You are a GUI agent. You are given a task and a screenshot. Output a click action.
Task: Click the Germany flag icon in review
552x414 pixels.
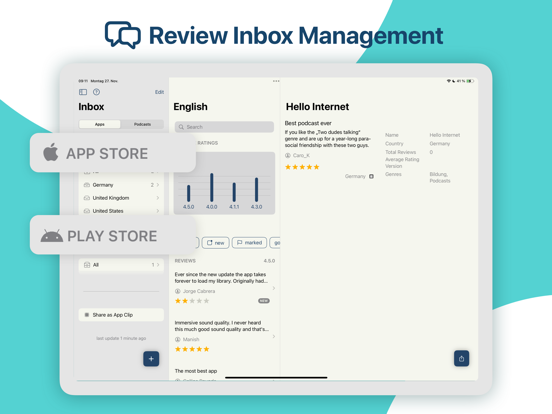[x=371, y=176]
